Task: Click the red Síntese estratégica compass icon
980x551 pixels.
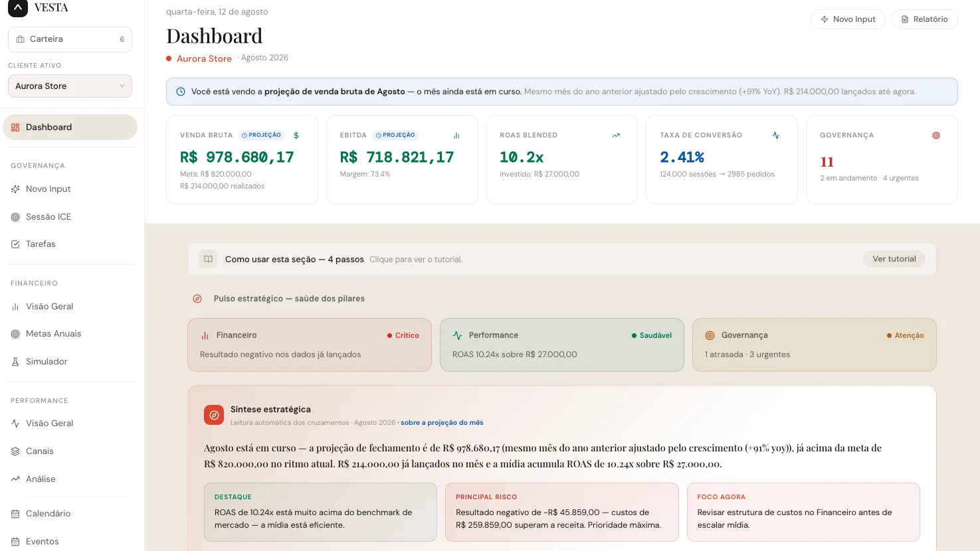Action: (214, 415)
